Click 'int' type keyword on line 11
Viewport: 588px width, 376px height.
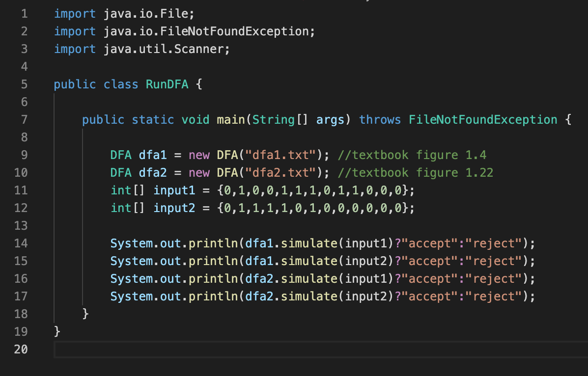121,190
